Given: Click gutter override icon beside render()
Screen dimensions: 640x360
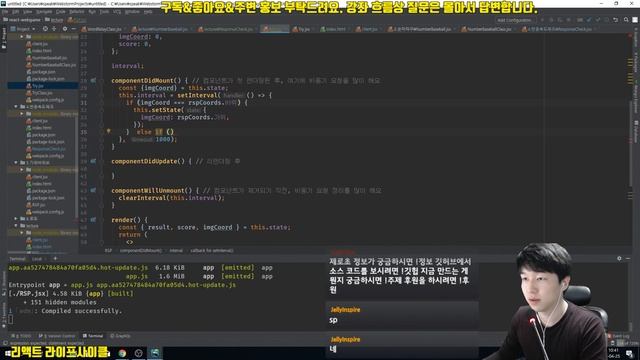Looking at the screenshot, I should point(93,220).
